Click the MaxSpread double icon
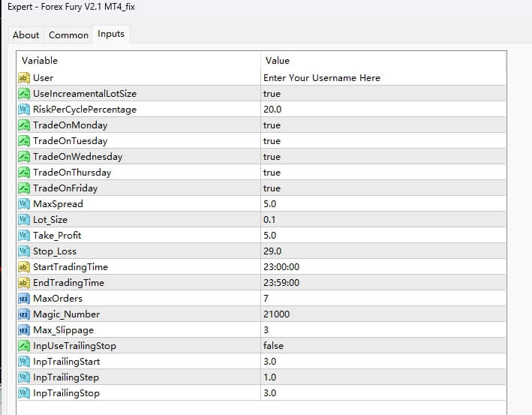Viewport: 532px width, 415px height. pyautogui.click(x=24, y=204)
